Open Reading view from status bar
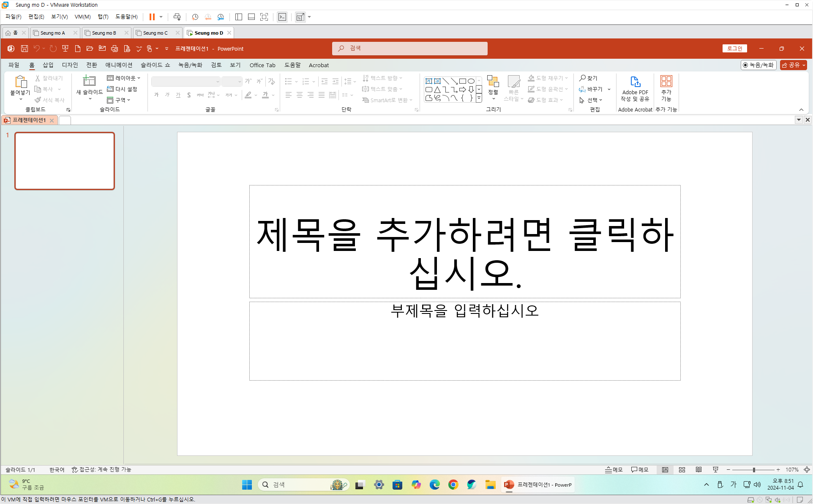Screen dimensions: 813x504 click(x=698, y=470)
